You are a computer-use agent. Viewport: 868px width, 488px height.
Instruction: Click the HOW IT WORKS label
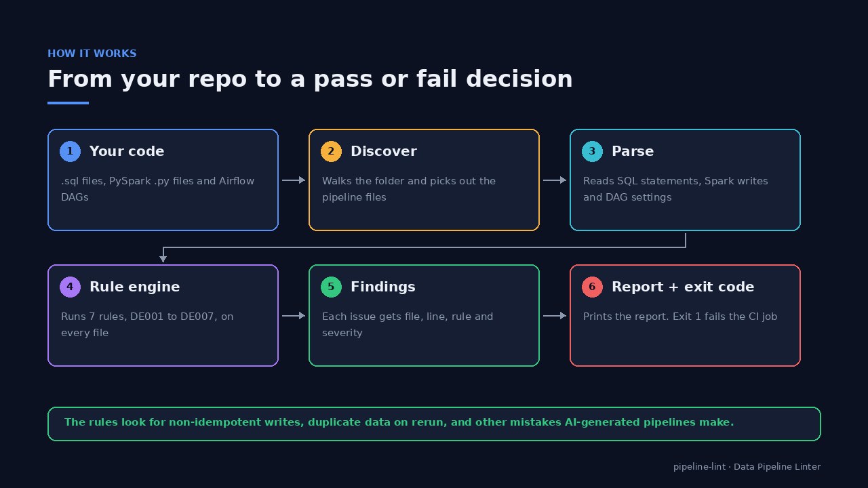pos(92,54)
